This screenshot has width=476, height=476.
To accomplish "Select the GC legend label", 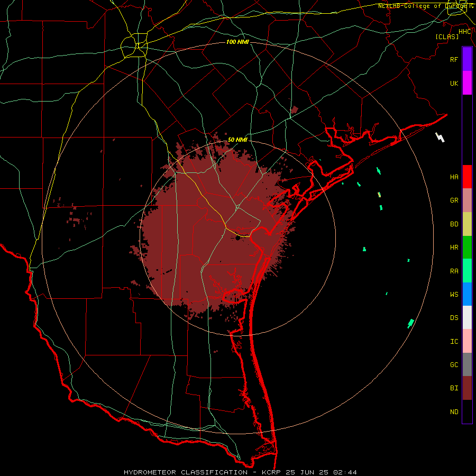I will [x=454, y=365].
